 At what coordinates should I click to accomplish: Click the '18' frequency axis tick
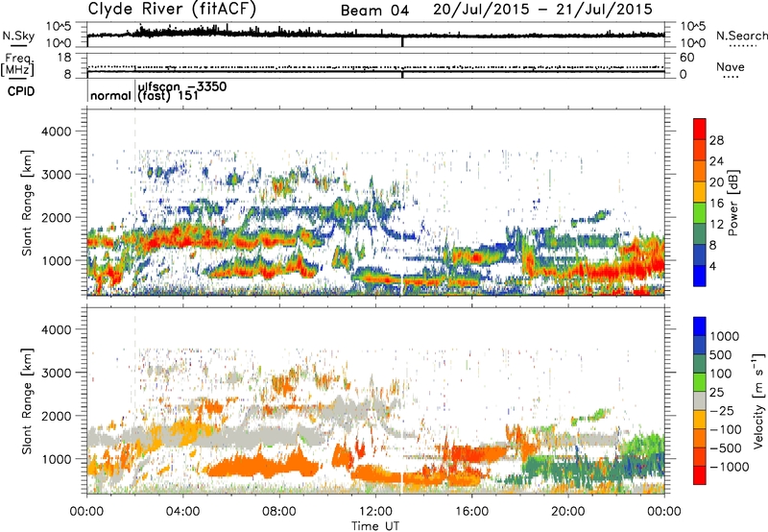(64, 58)
